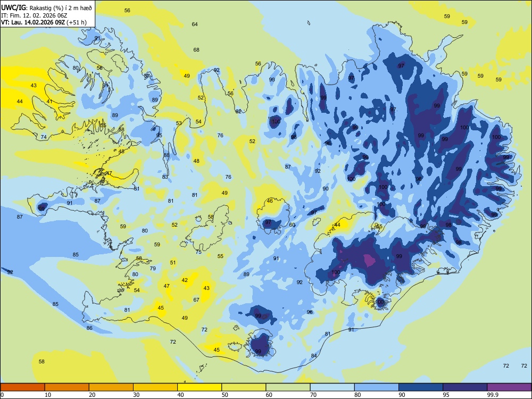Image resolution: width=532 pixels, height=399 pixels.
Task: Select the map value 83
Action: click(x=165, y=177)
